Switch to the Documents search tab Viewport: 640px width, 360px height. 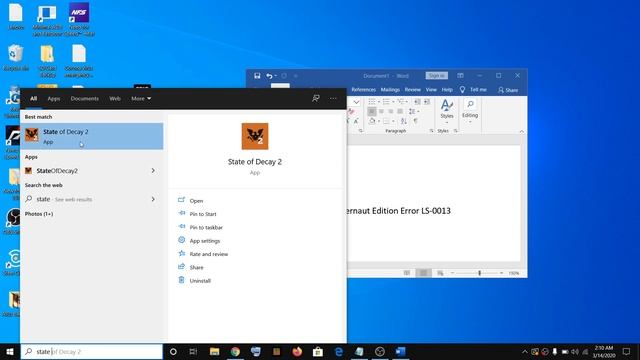(84, 98)
